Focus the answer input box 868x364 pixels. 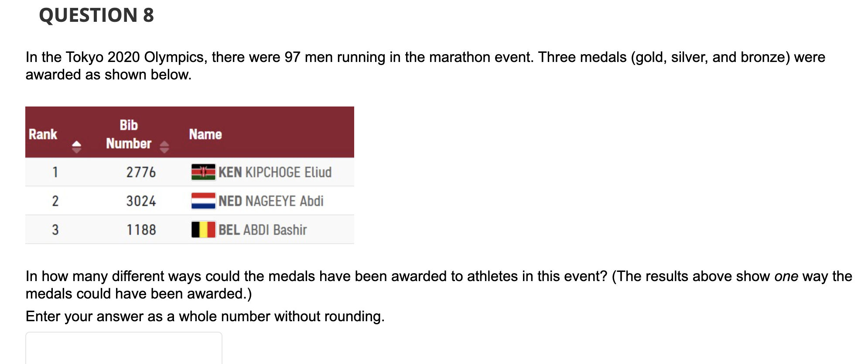(124, 348)
